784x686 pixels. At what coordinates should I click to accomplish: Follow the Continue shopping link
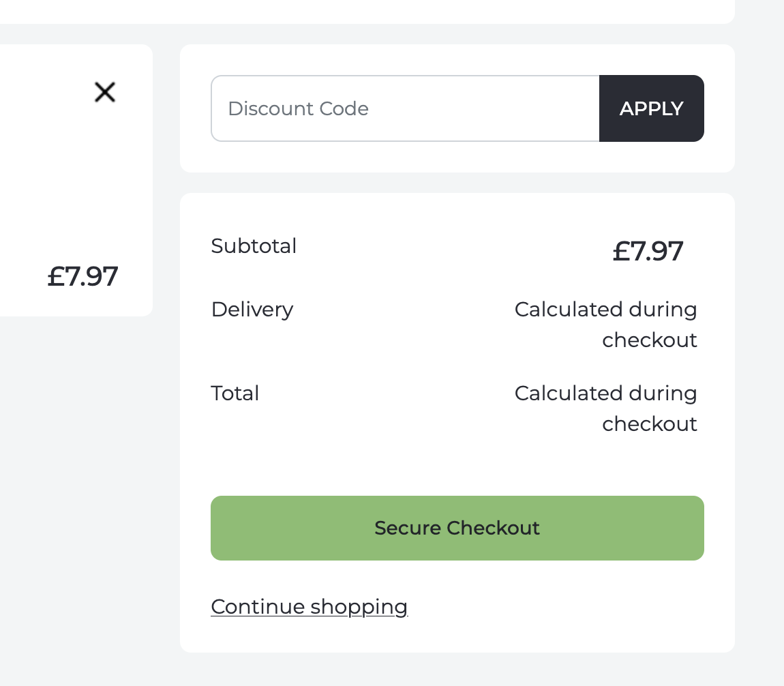(x=309, y=606)
